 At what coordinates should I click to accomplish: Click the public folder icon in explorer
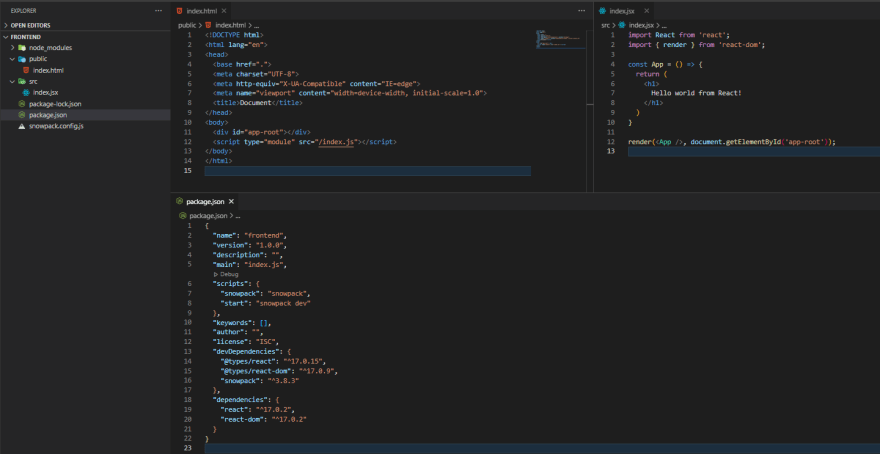click(22, 59)
